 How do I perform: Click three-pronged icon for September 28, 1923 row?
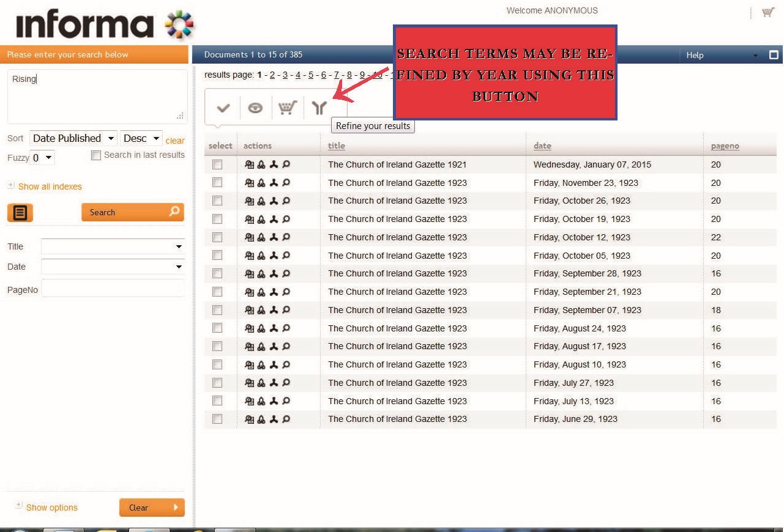tap(274, 273)
